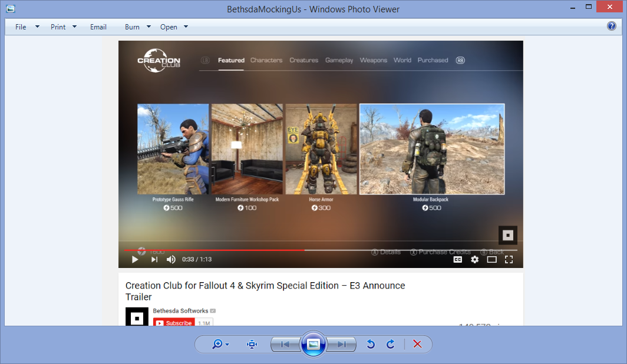Screen dimensions: 627x364
Task: Select the Gameplay tab
Action: (x=339, y=60)
